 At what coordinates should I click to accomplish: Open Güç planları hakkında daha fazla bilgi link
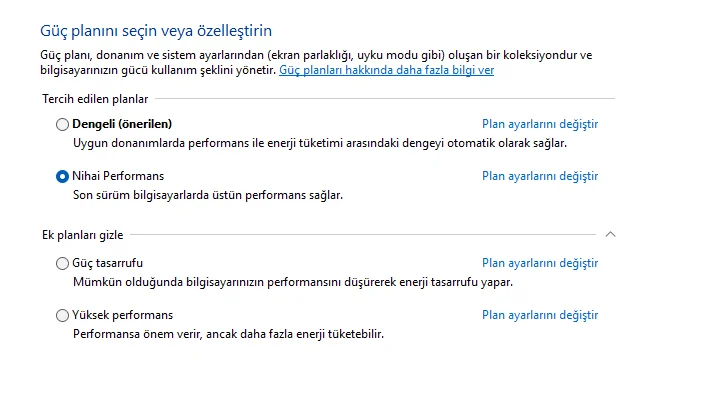tap(386, 71)
